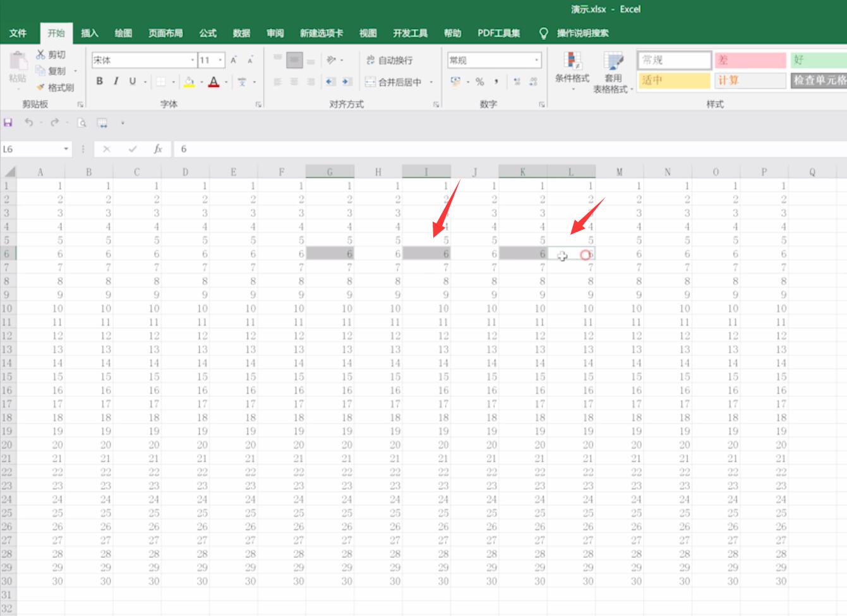This screenshot has width=847, height=616.
Task: Toggle Underline formatting
Action: click(132, 81)
